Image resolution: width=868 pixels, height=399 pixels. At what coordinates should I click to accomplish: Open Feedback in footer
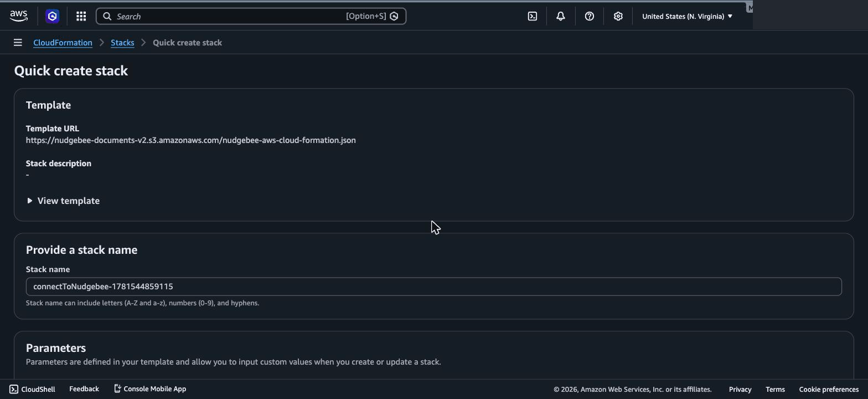tap(84, 389)
